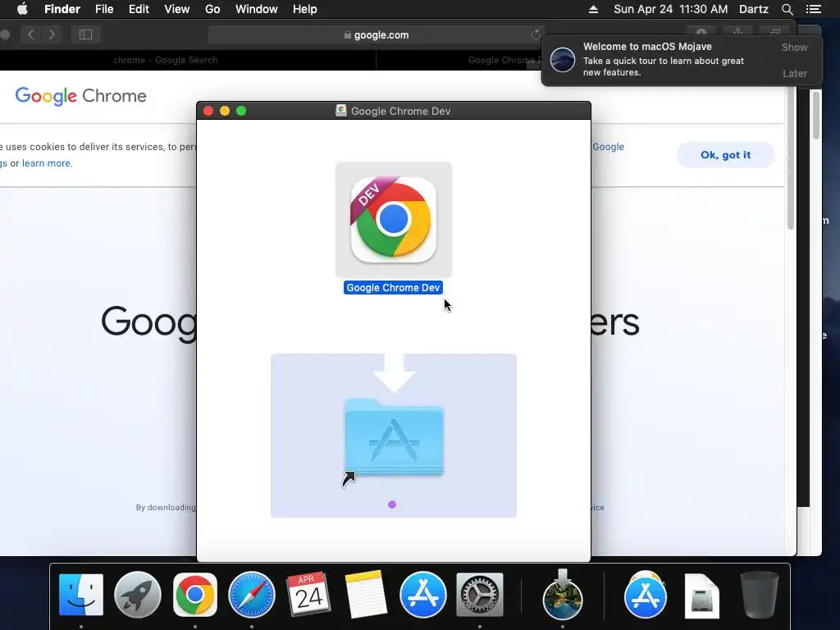
Task: Open the Help menu
Action: click(305, 9)
